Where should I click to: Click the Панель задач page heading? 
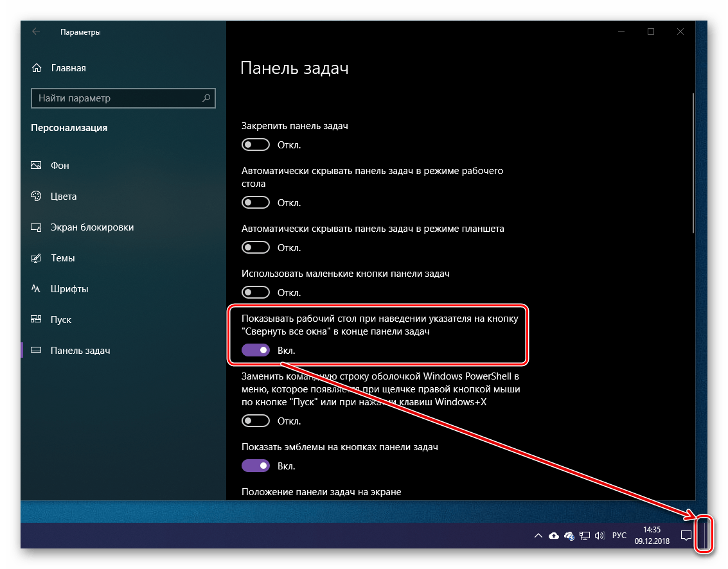(x=294, y=68)
